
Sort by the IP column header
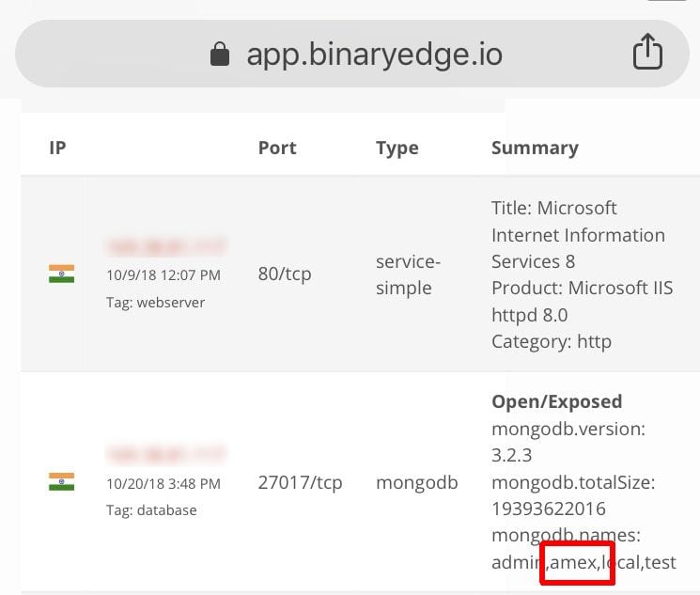[x=57, y=148]
